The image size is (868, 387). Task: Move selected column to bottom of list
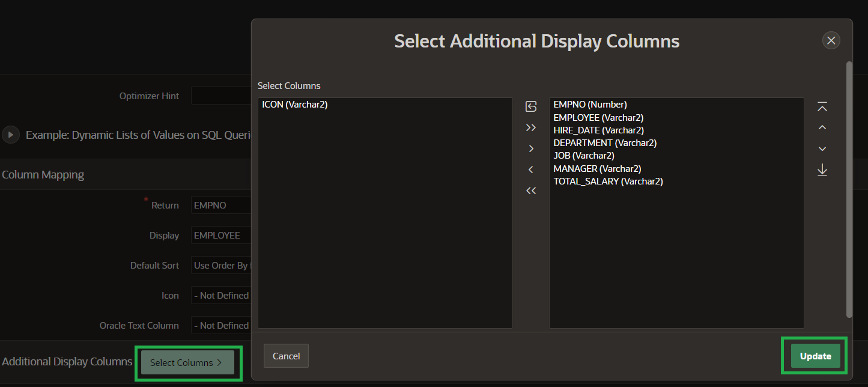pyautogui.click(x=822, y=169)
